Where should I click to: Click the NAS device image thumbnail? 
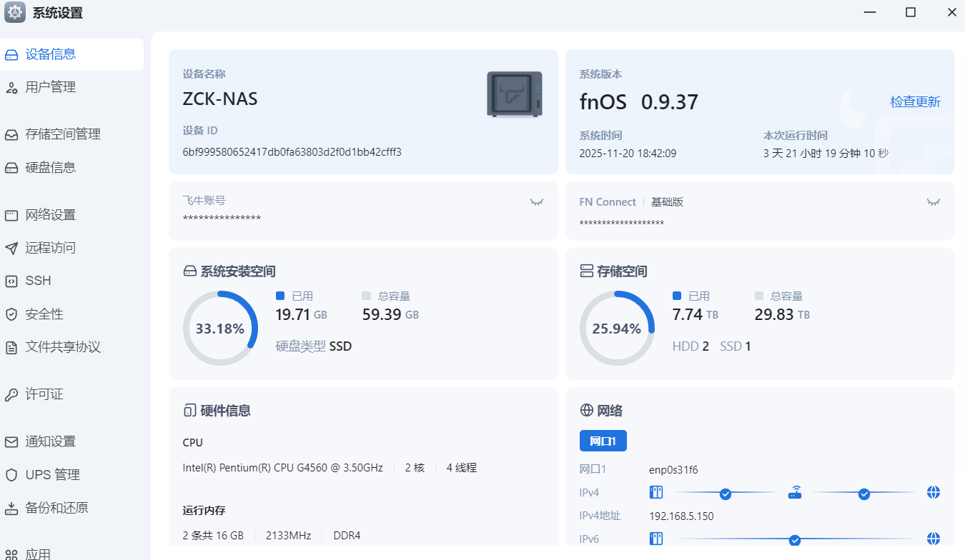click(515, 94)
